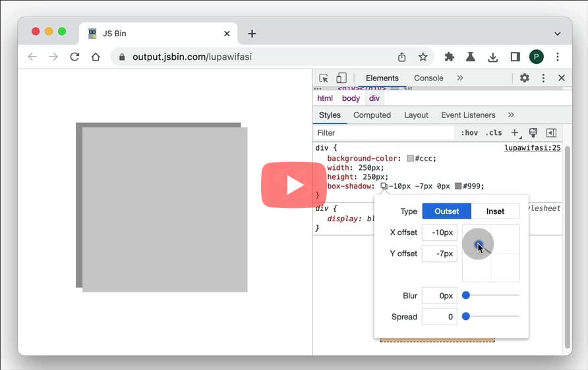
Task: Open Chrome Labs flask icon
Action: click(x=470, y=57)
